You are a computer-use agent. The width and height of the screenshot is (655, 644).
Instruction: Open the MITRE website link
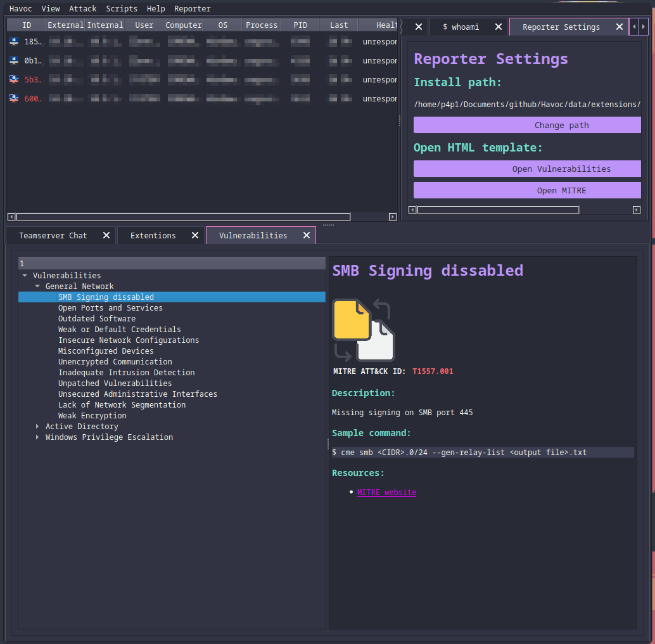pyautogui.click(x=386, y=493)
